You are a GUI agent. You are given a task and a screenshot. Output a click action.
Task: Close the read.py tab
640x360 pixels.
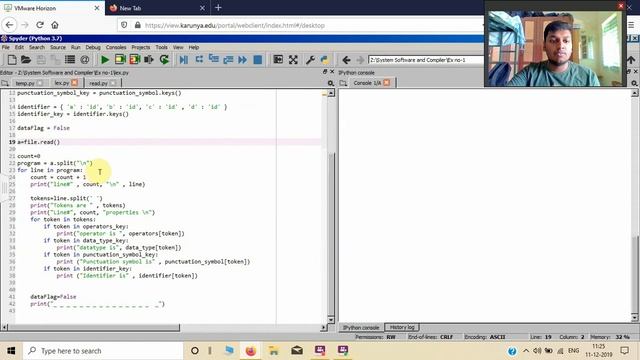click(x=113, y=83)
